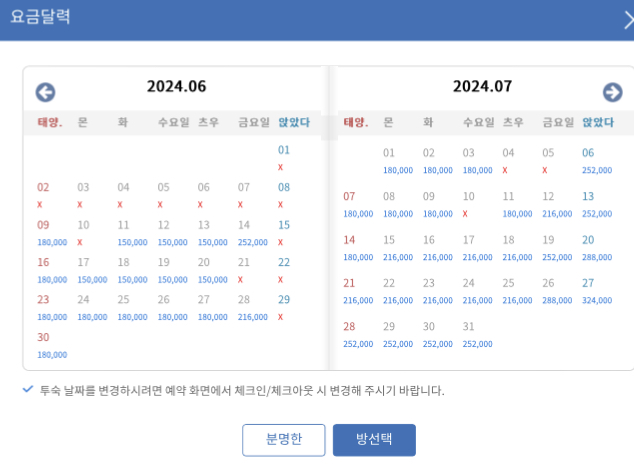Click unavailable July 10 date
Viewport: 634px width, 472px height.
tap(469, 205)
